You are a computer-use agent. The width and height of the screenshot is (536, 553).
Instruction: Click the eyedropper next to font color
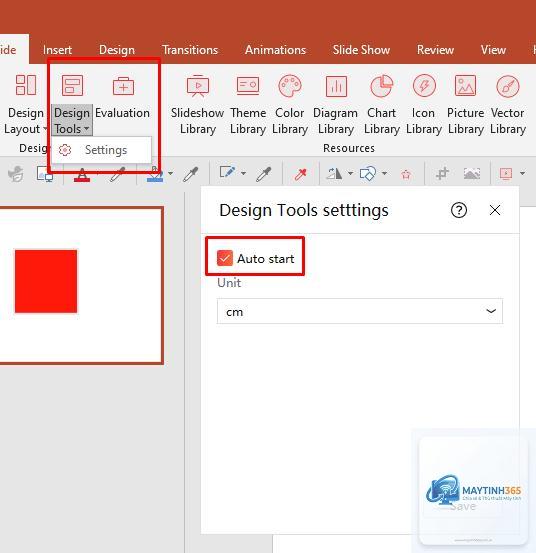(117, 174)
